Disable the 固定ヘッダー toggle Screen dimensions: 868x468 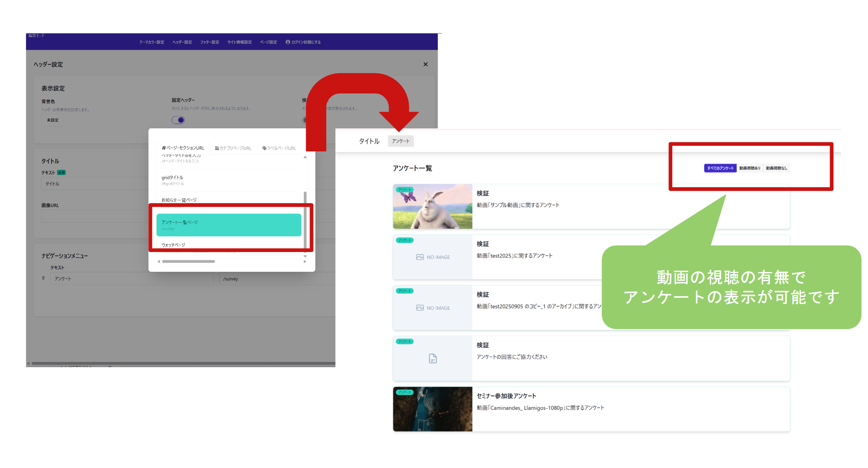(x=178, y=120)
